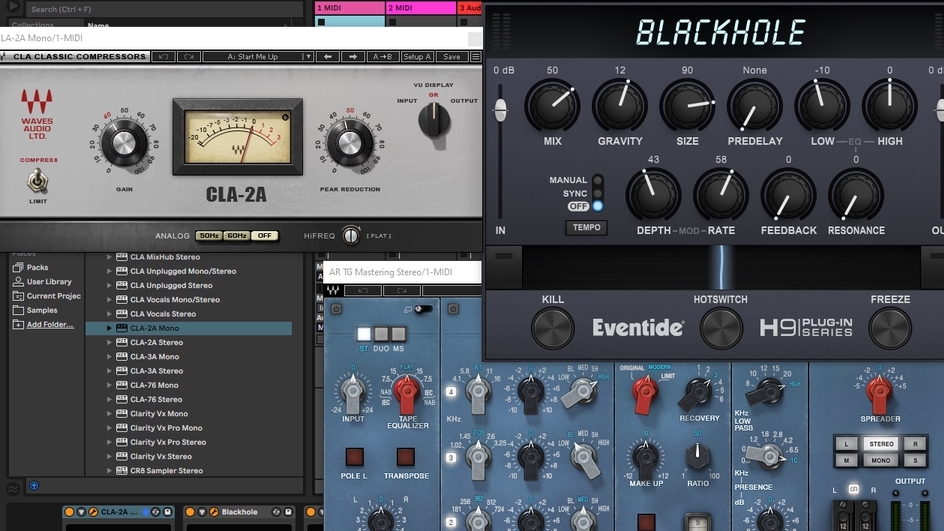The height and width of the screenshot is (531, 944).
Task: Click the Blackhole Depth knob
Action: pyautogui.click(x=653, y=195)
